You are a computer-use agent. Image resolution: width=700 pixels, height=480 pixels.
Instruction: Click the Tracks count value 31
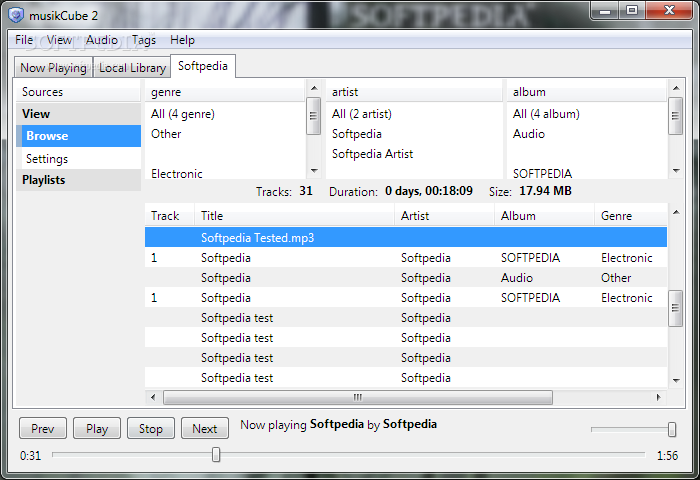pyautogui.click(x=306, y=191)
